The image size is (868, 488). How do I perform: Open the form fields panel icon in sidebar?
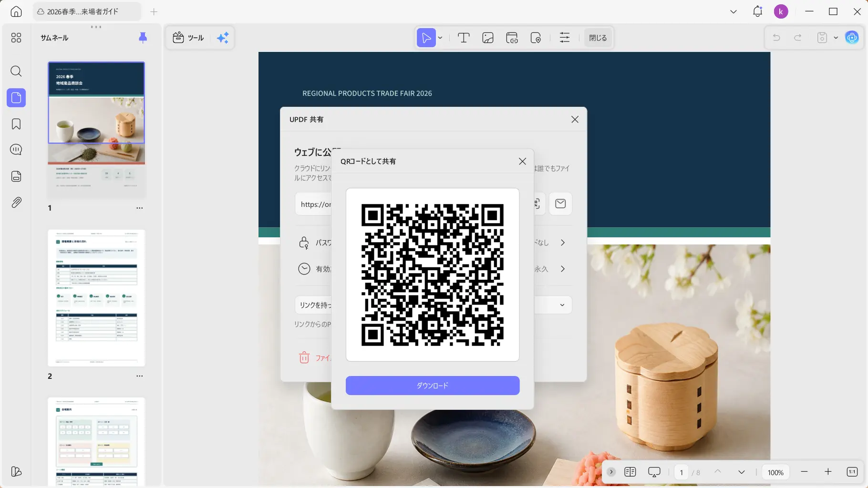(x=16, y=176)
